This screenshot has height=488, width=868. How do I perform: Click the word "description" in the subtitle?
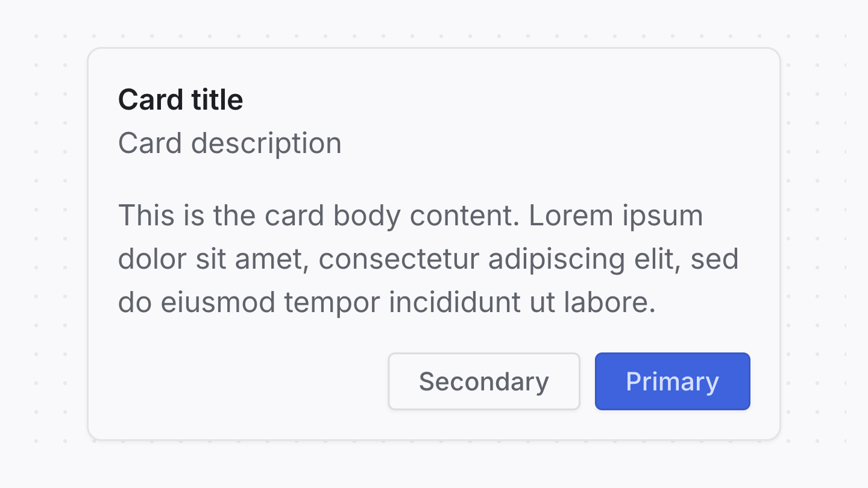[x=266, y=145]
